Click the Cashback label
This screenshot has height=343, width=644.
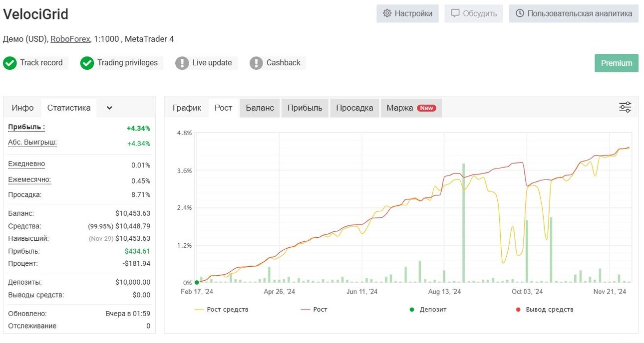[284, 63]
